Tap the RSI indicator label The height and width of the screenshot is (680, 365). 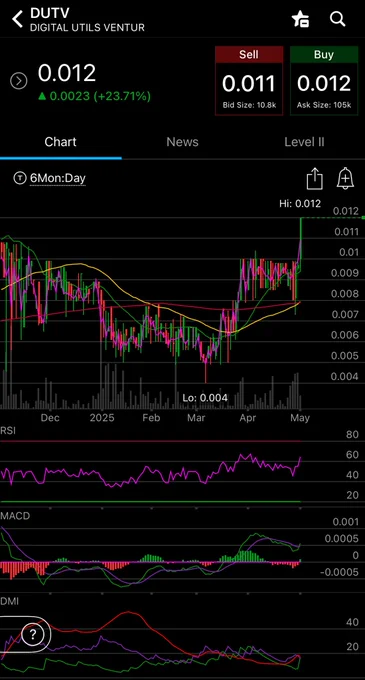pos(8,430)
